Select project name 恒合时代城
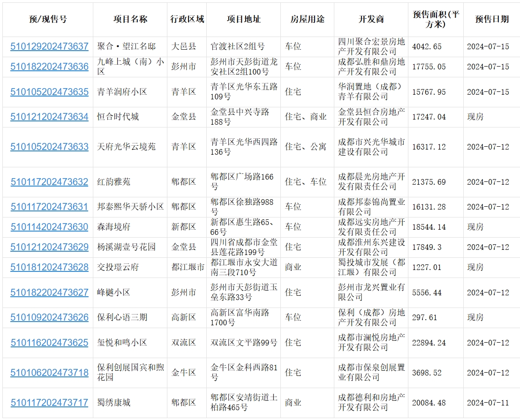The width and height of the screenshot is (520, 420). tap(118, 117)
